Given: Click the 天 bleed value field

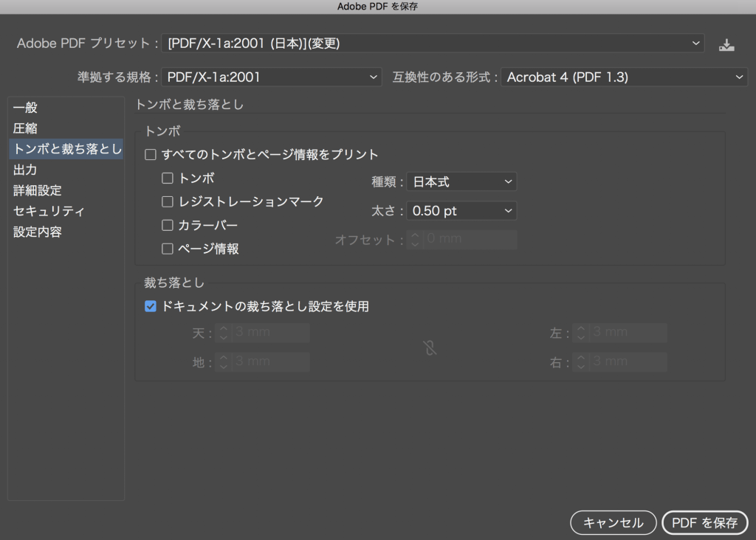Looking at the screenshot, I should [270, 333].
